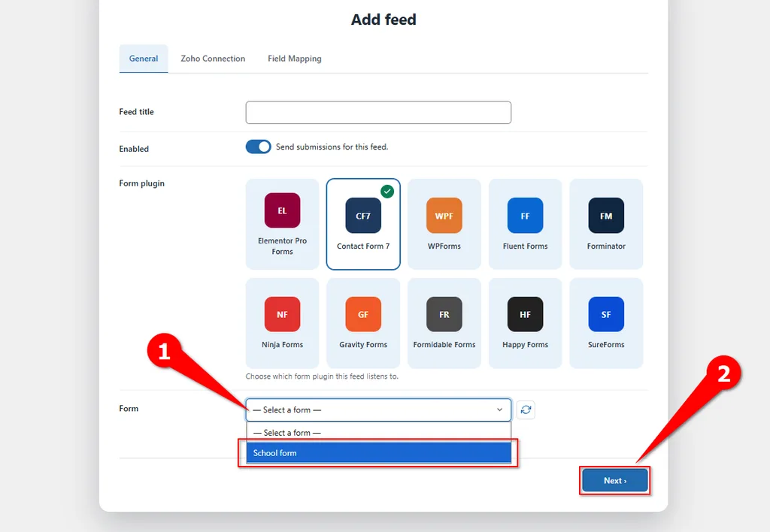The image size is (770, 532).
Task: Select the Ninja Forms NF icon
Action: pos(282,314)
